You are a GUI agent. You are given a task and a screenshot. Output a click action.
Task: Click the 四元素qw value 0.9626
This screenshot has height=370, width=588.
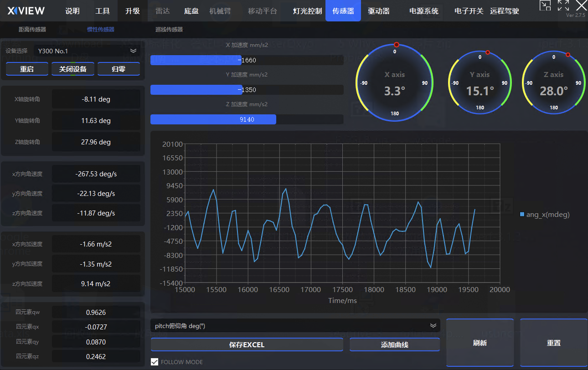(x=96, y=312)
